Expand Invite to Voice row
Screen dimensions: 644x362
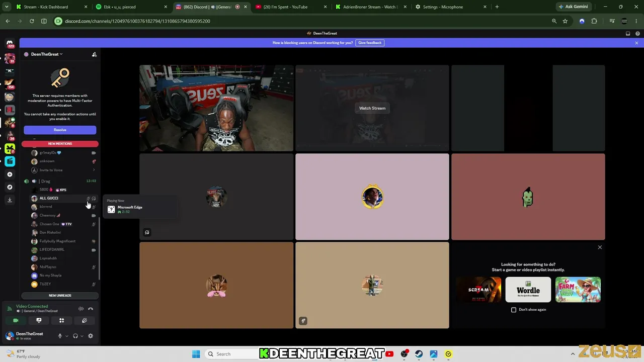coord(62,170)
